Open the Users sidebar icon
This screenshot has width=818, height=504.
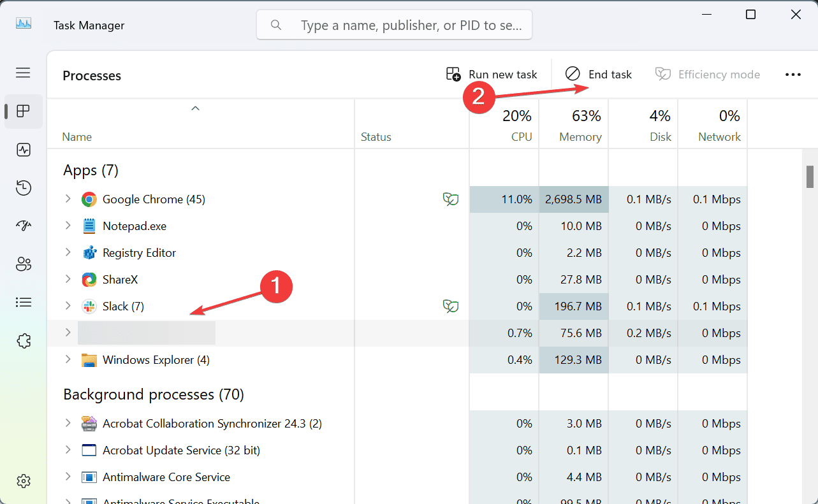(x=24, y=264)
